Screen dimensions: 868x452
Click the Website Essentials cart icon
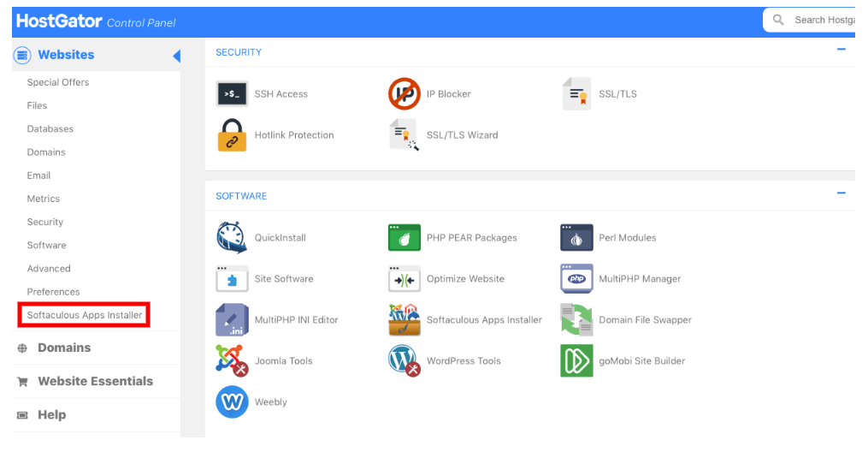(x=22, y=382)
